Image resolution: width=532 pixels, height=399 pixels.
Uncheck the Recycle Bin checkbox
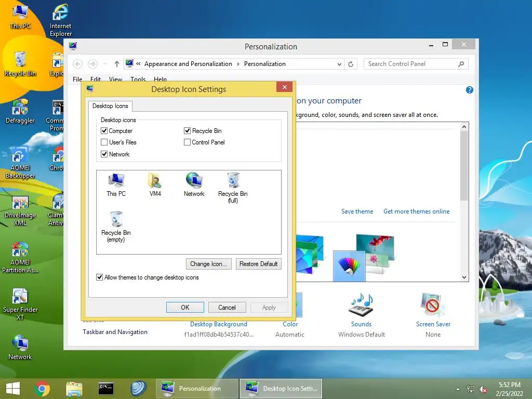[x=187, y=130]
